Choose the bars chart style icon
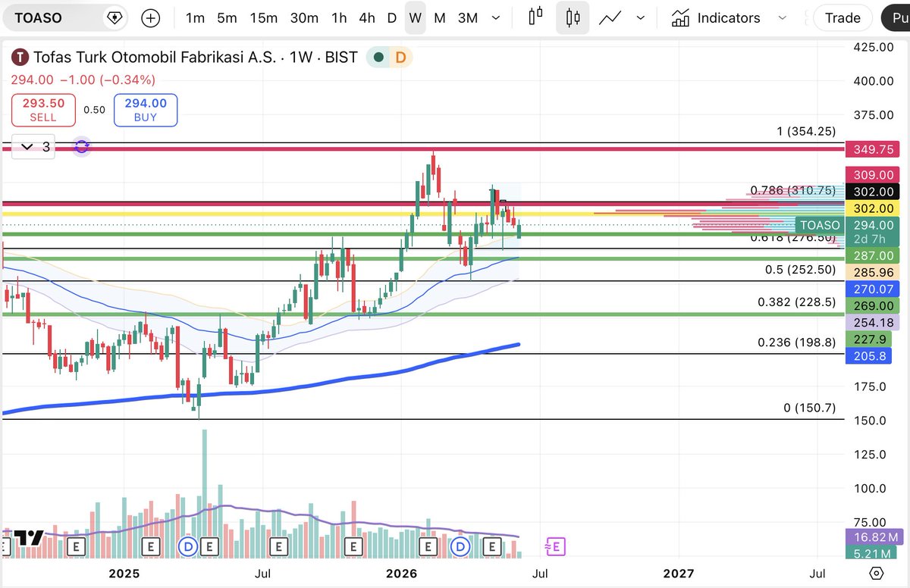This screenshot has width=910, height=588. point(537,17)
